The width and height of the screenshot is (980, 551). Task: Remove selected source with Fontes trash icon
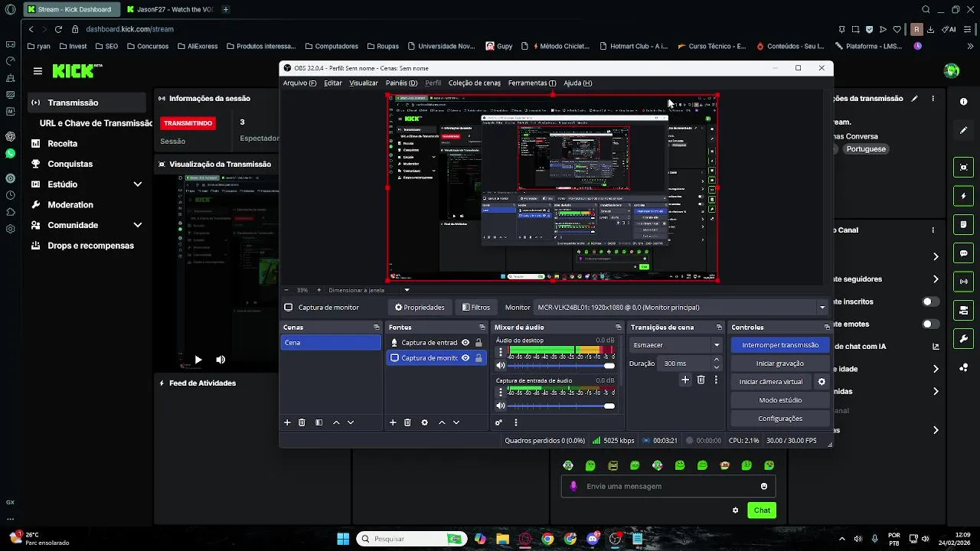[x=407, y=422]
